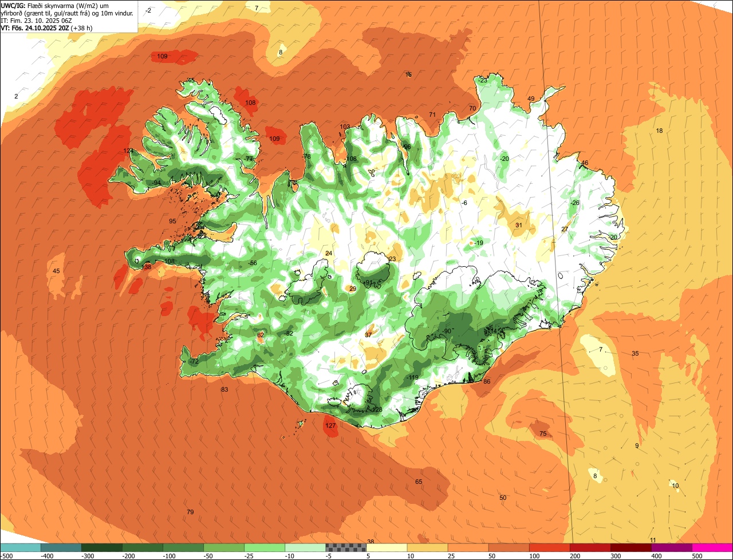The image size is (733, 560).
Task: Click the map value '49' near the northeast peninsula
Action: [x=531, y=98]
